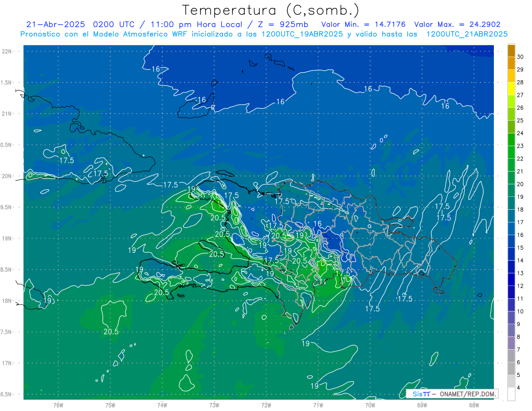Click longitude axis label '70W'
This screenshot has height=411, width=532.
(370, 405)
